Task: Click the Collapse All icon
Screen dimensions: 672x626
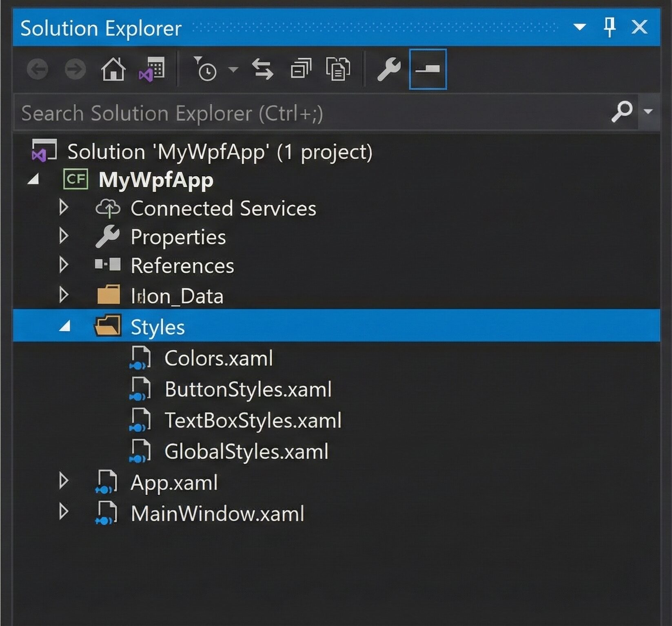Action: (x=301, y=69)
